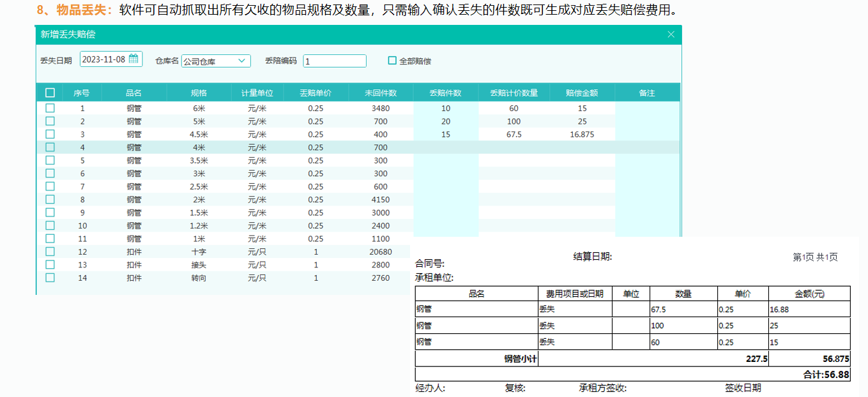Click the 第1页 共1页 page indicator
Screen dimensions: 868x397
[x=815, y=257]
